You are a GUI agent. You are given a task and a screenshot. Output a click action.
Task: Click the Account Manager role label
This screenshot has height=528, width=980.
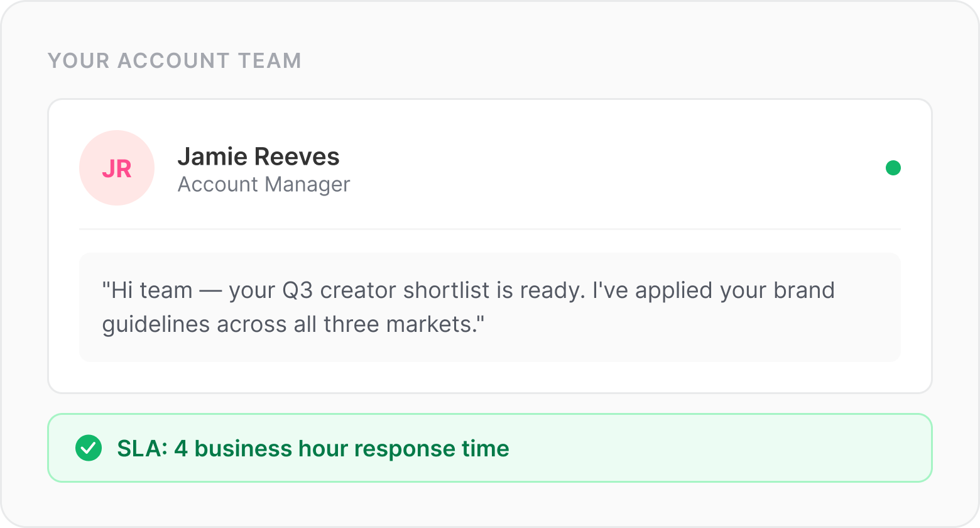click(x=264, y=184)
